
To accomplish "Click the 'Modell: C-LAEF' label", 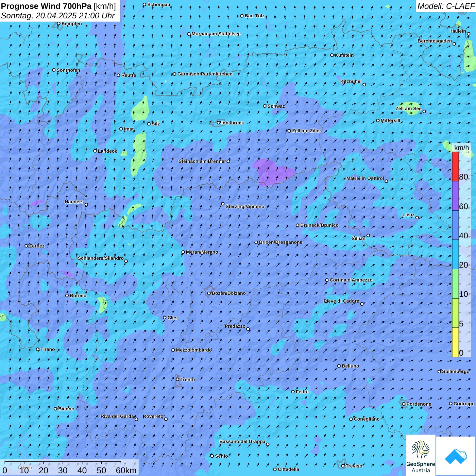I will tap(445, 6).
